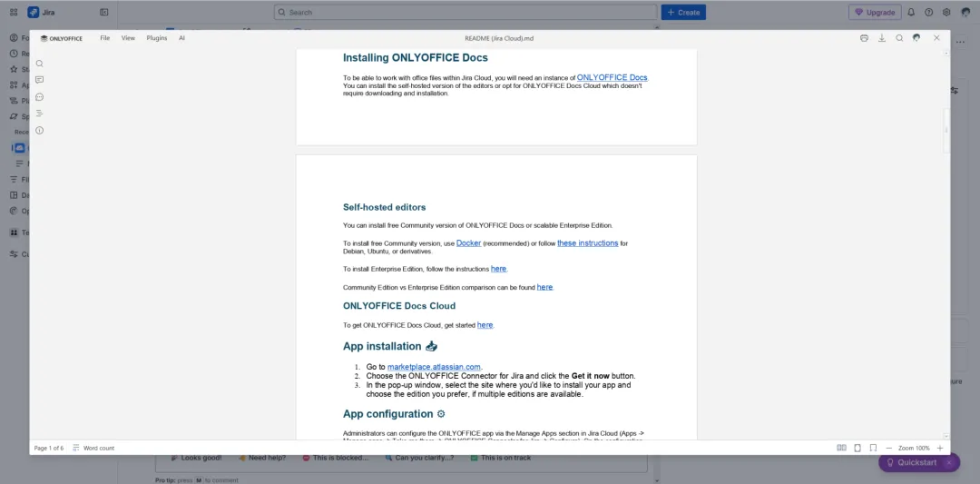Click the scrollbar down arrow of document

click(946, 436)
